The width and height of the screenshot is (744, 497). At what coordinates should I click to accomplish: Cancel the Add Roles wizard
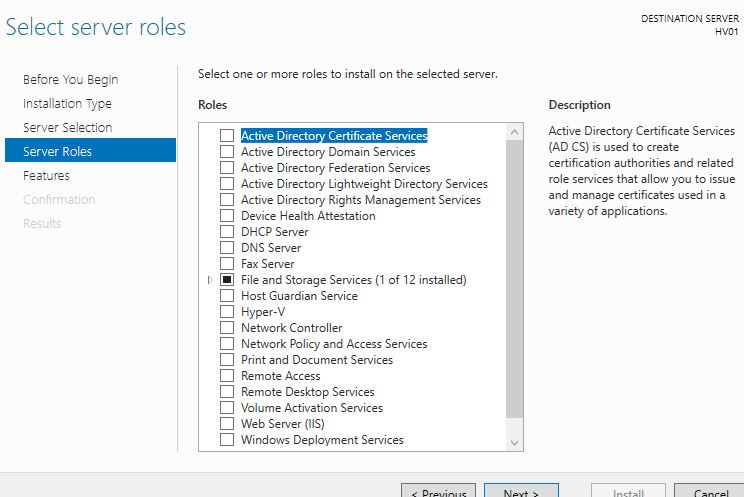click(x=709, y=491)
